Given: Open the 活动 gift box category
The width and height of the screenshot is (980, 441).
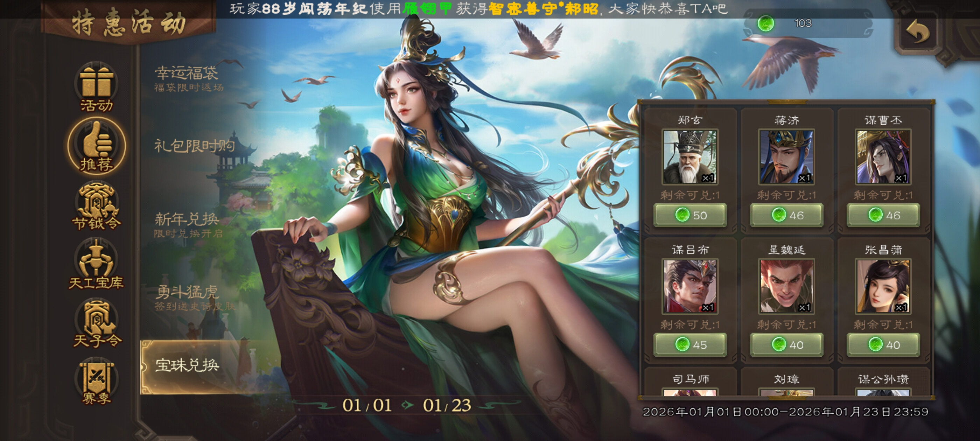Looking at the screenshot, I should [x=96, y=87].
